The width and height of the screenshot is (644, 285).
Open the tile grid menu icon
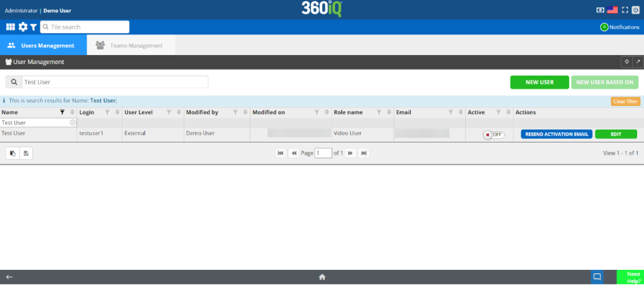(x=10, y=27)
